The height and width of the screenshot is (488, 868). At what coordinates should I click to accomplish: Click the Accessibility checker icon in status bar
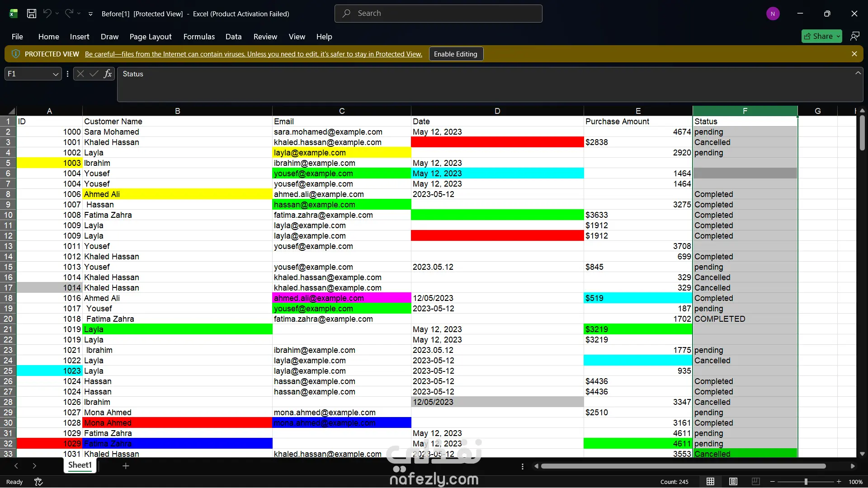[x=38, y=482]
